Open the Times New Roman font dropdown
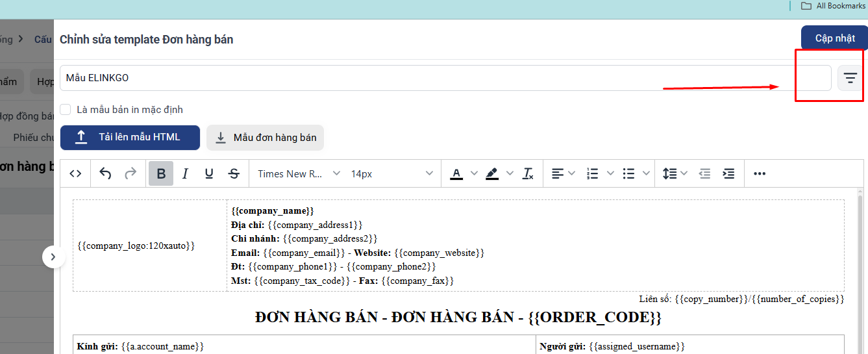 pyautogui.click(x=299, y=173)
